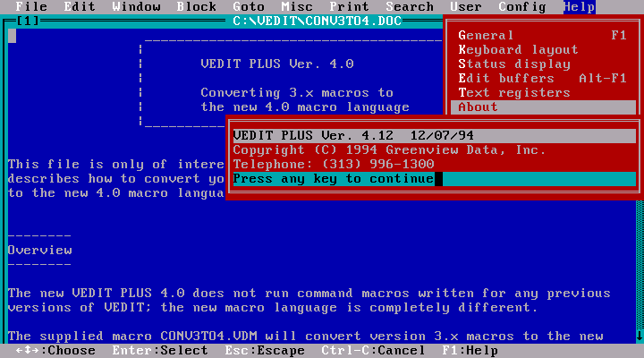
Task: Click the line starting 'versions of VEDIT;'
Action: coord(273,308)
